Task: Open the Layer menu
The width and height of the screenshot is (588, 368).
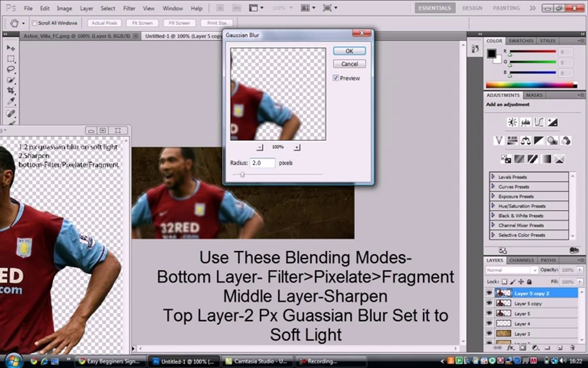Action: [x=86, y=8]
